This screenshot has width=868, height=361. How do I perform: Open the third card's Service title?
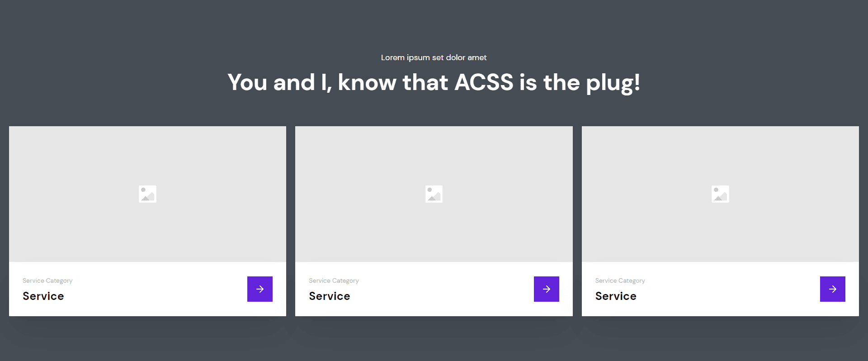pos(616,296)
